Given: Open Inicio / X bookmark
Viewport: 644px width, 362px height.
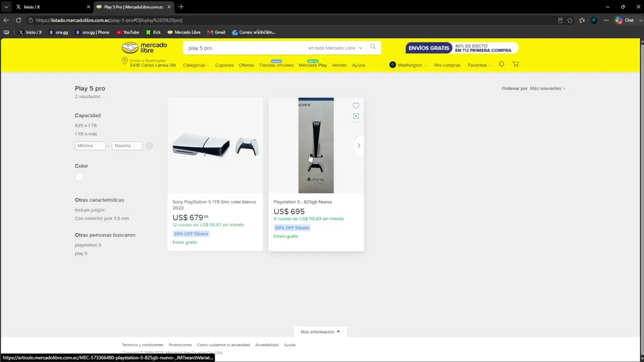Looking at the screenshot, I should 30,32.
